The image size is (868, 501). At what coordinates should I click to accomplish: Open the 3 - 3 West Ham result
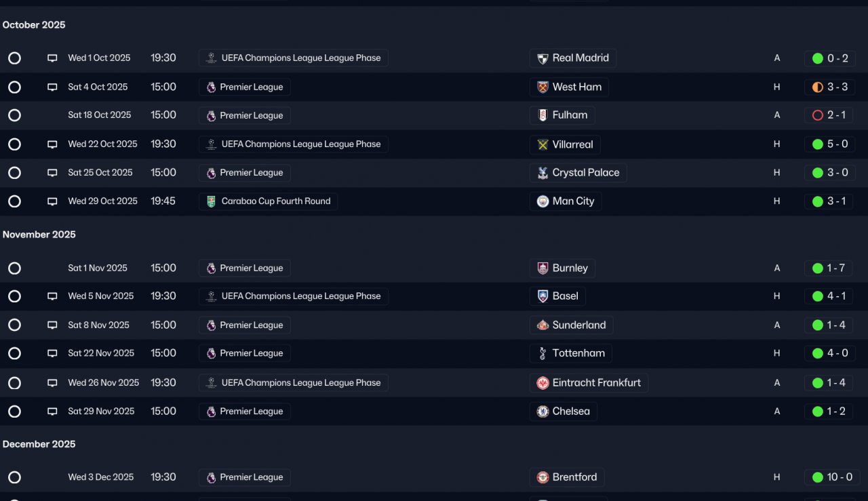[x=830, y=87]
